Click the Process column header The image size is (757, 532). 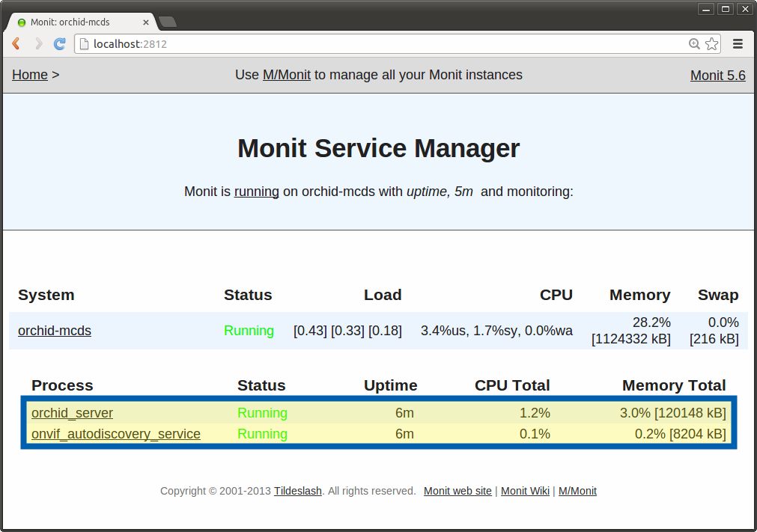(x=62, y=385)
